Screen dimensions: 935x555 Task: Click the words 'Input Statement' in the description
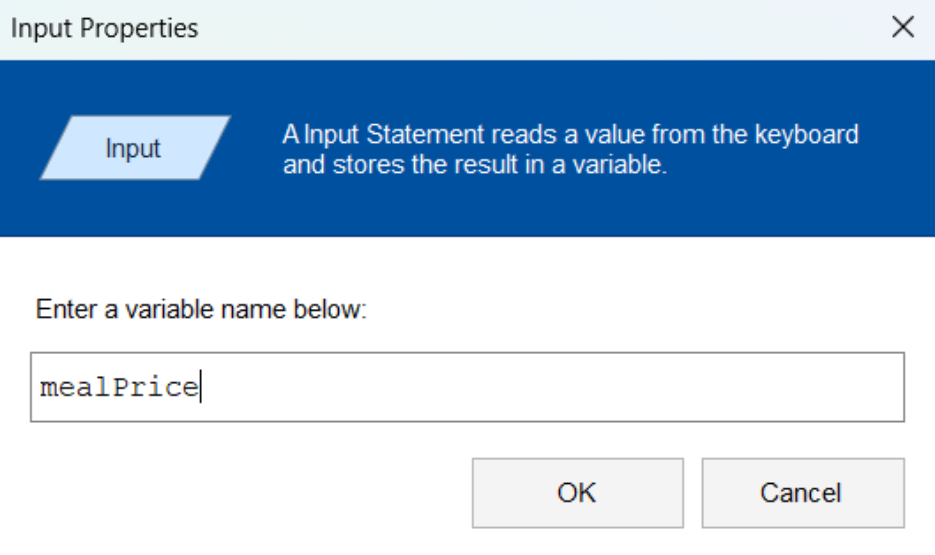394,135
